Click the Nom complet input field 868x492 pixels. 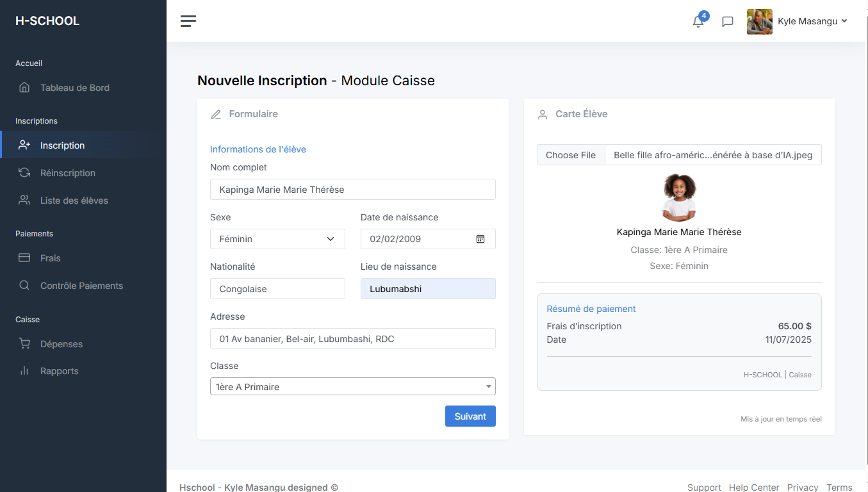pyautogui.click(x=353, y=190)
